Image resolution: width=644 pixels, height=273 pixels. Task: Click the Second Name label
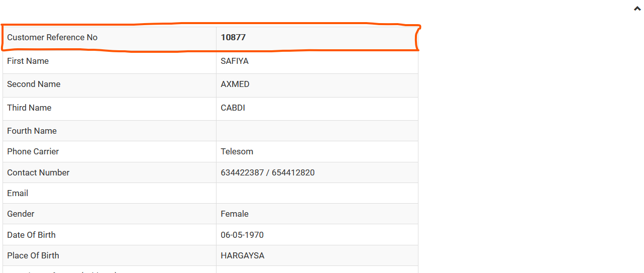pyautogui.click(x=34, y=84)
